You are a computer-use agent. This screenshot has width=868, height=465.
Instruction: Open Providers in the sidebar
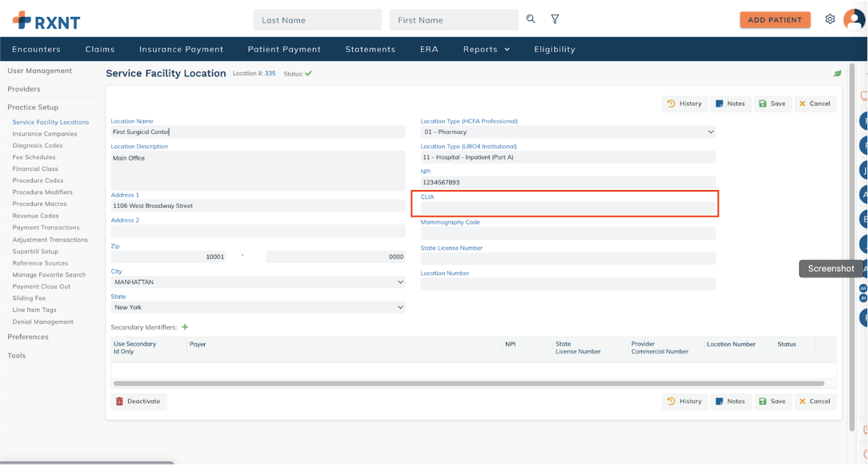[24, 89]
